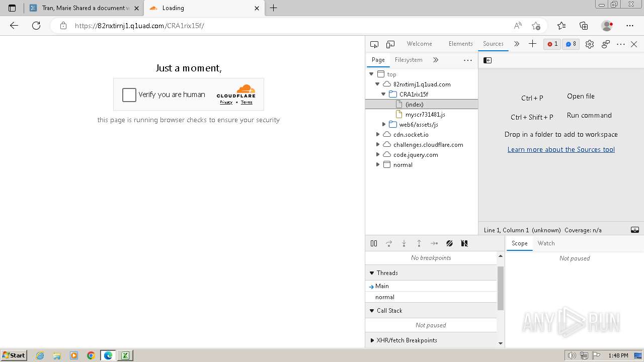Toggle the Sources navigator sidebar icon

[488, 60]
